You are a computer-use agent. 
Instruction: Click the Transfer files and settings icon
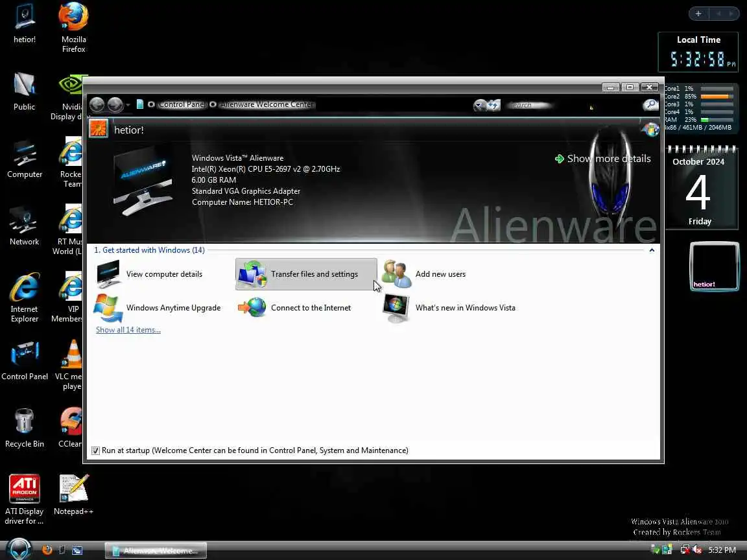coord(252,274)
